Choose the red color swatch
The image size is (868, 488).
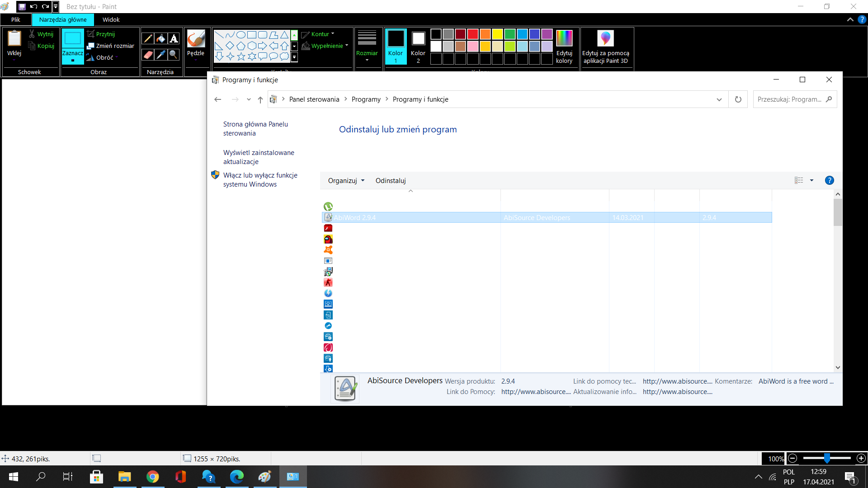(x=473, y=34)
